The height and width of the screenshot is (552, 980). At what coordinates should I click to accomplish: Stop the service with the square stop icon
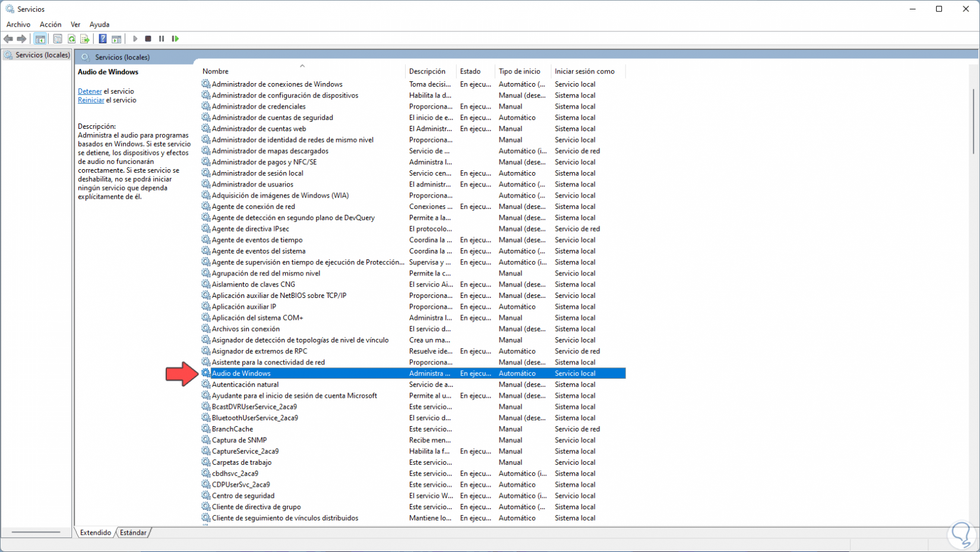click(148, 39)
